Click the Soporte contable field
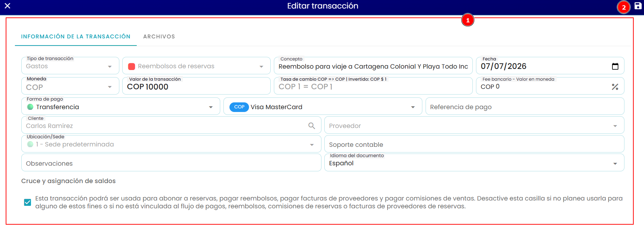This screenshot has width=644, height=230. 474,144
